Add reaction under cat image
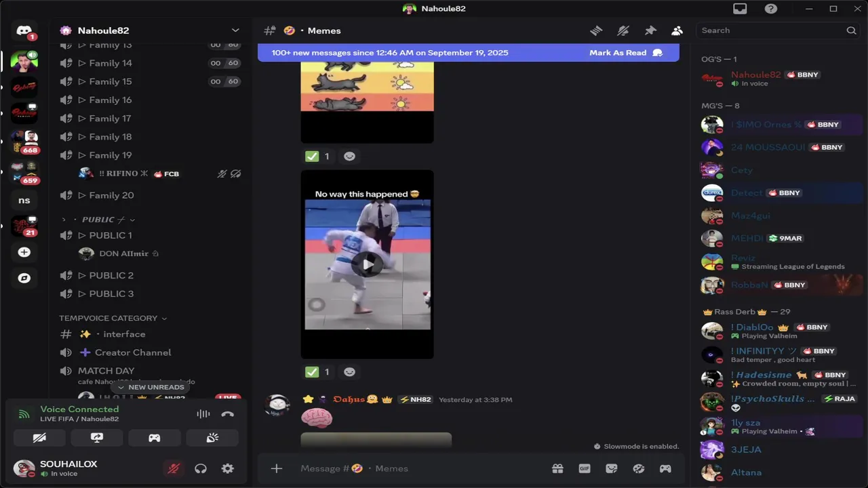Viewport: 868px width, 488px height. (349, 157)
